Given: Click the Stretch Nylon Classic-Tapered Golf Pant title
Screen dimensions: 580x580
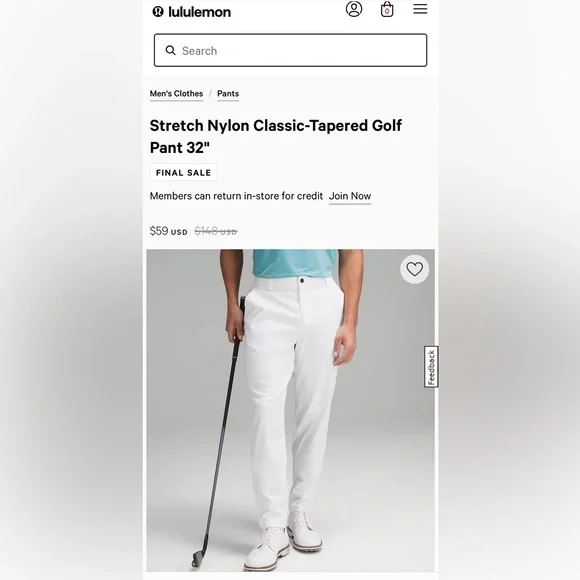Looking at the screenshot, I should (276, 136).
